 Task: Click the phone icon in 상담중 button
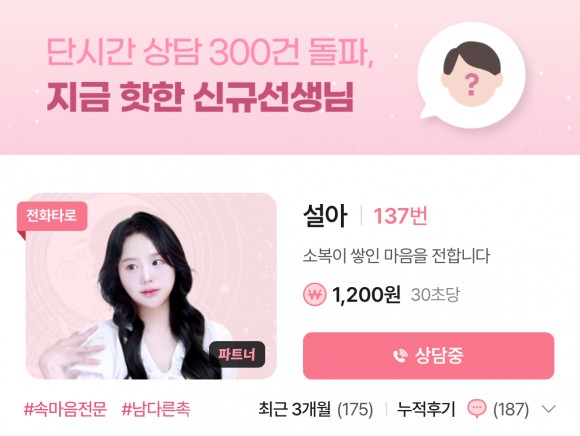click(x=400, y=356)
